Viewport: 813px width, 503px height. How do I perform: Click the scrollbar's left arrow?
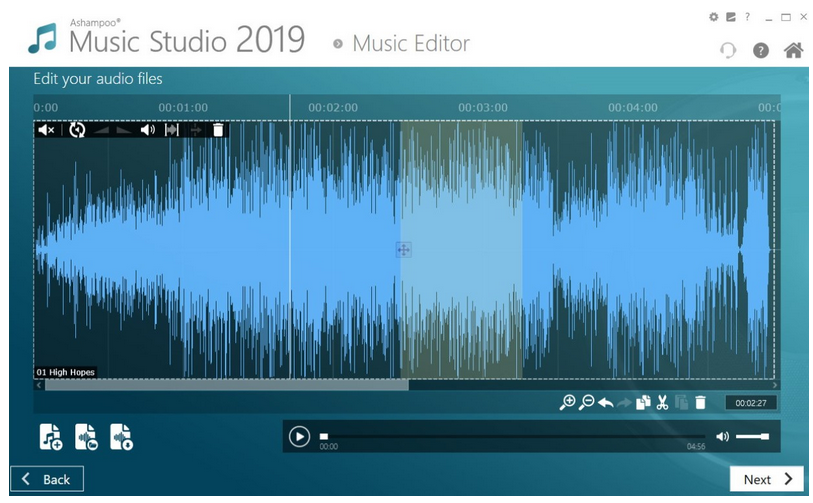[x=39, y=385]
